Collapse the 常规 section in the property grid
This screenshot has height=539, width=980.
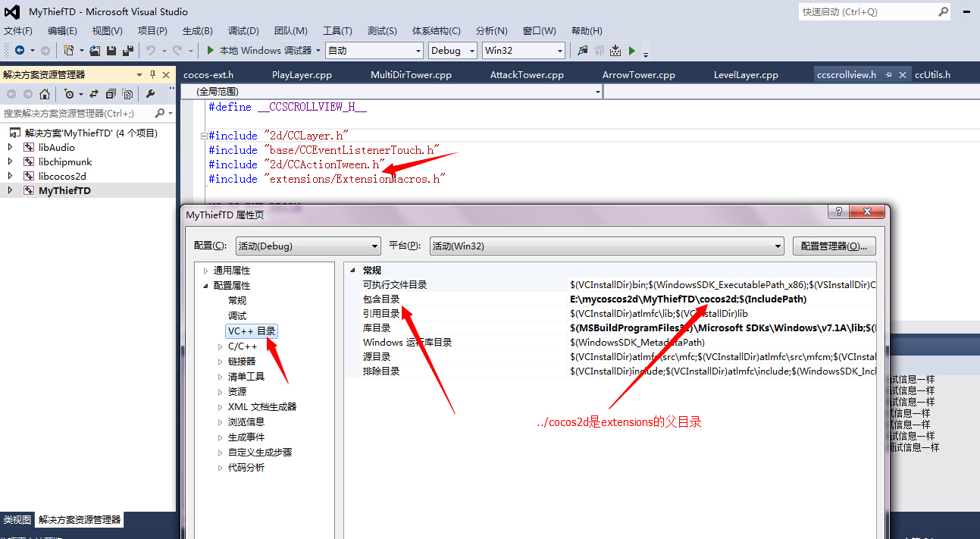352,271
